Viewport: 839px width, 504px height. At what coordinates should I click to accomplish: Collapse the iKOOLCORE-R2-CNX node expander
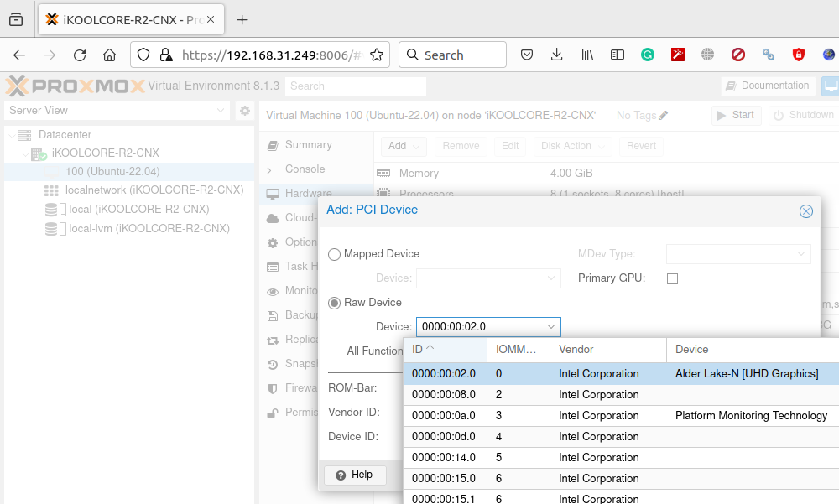pyautogui.click(x=25, y=153)
